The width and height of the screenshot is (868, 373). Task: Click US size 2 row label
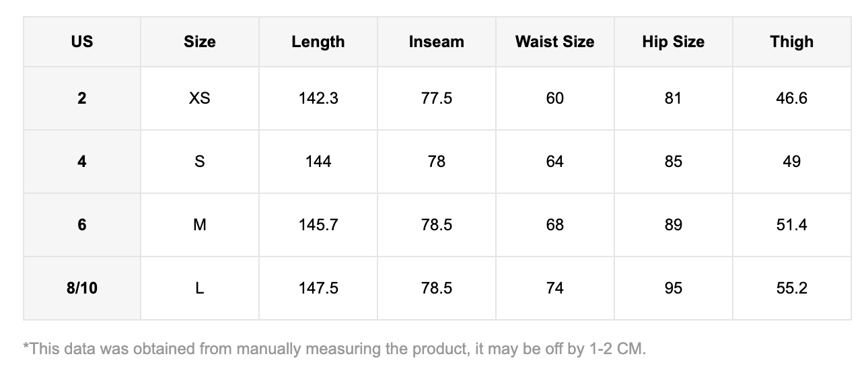coord(82,98)
